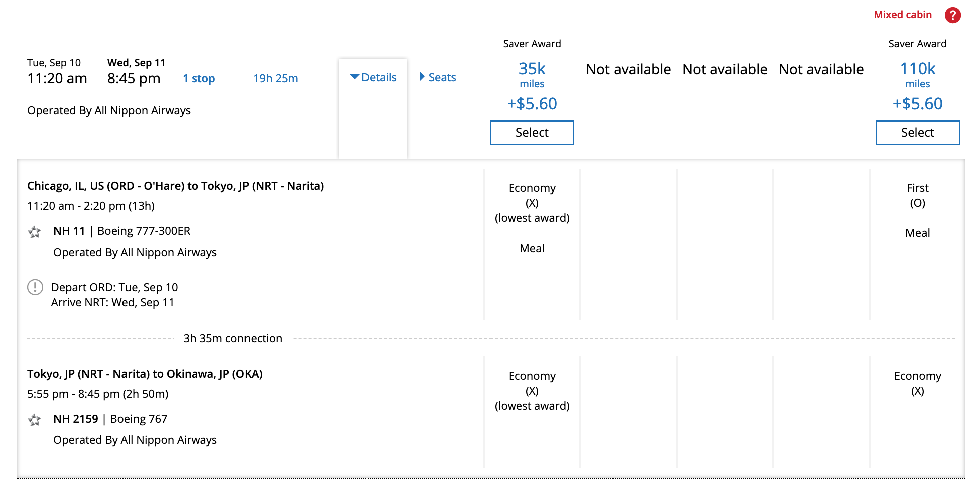This screenshot has width=980, height=484.
Task: Click the Tokyo to Okinawa segment heading
Action: point(145,374)
